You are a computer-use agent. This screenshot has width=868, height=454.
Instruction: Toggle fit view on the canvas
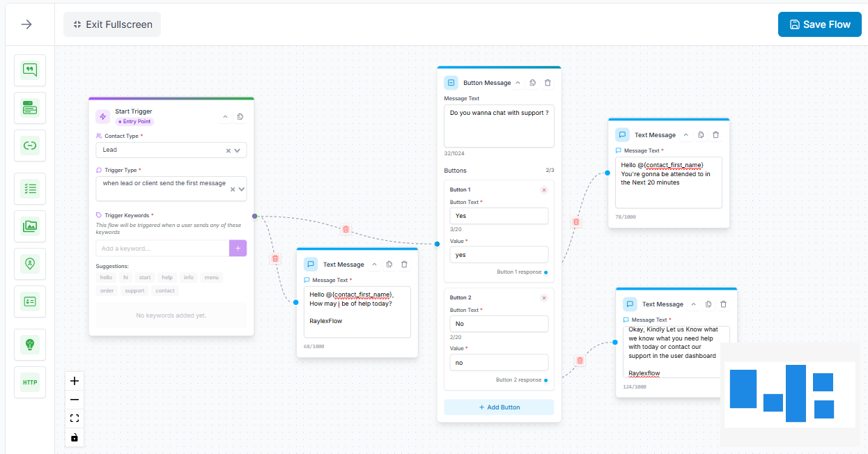coord(75,418)
